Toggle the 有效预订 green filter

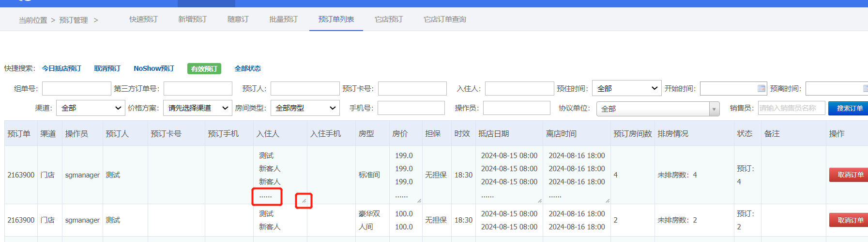point(204,68)
